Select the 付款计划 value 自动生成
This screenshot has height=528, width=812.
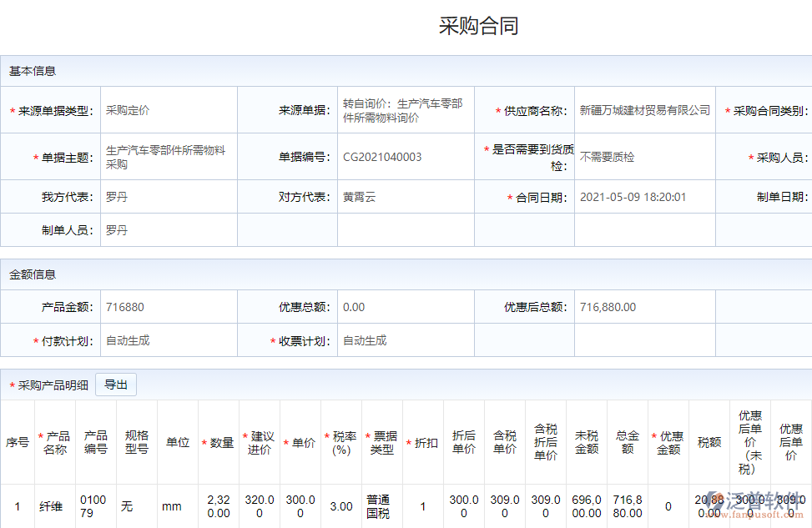128,340
